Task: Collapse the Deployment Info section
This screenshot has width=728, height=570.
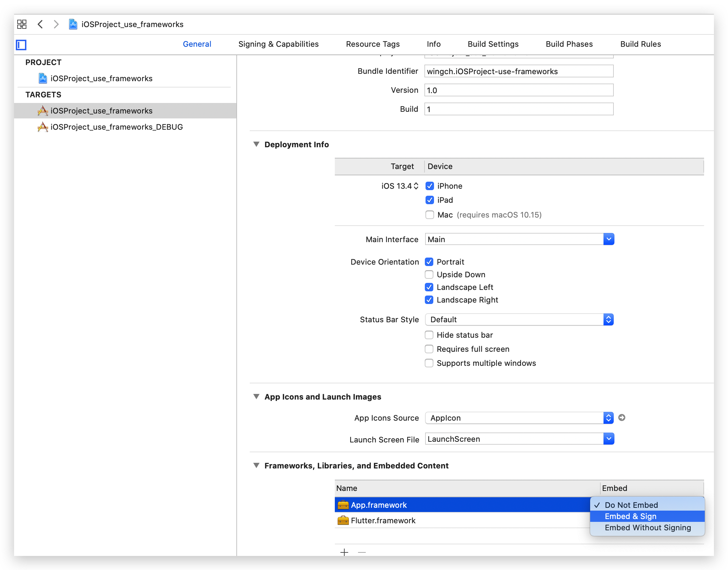Action: 256,144
